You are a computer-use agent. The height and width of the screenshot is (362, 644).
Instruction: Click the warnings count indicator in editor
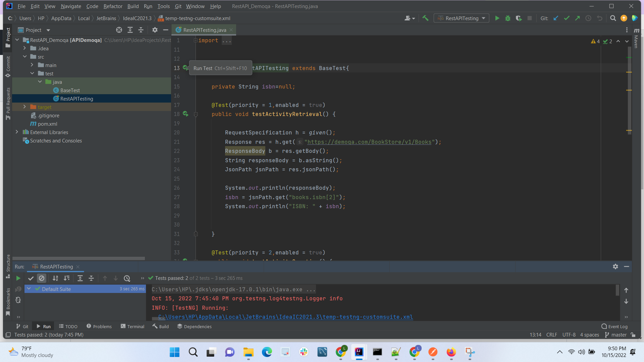[x=595, y=42]
